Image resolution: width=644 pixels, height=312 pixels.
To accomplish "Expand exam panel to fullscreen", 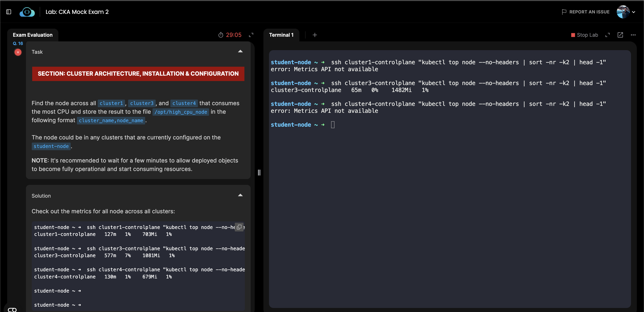I will point(251,35).
